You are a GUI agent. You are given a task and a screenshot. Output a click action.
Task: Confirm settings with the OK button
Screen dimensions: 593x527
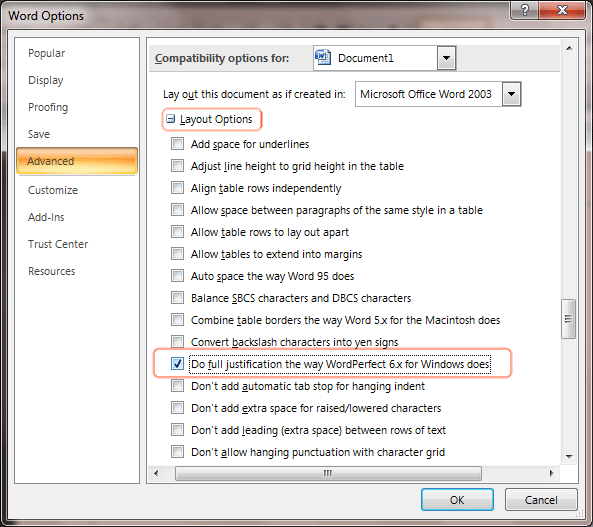coord(457,500)
